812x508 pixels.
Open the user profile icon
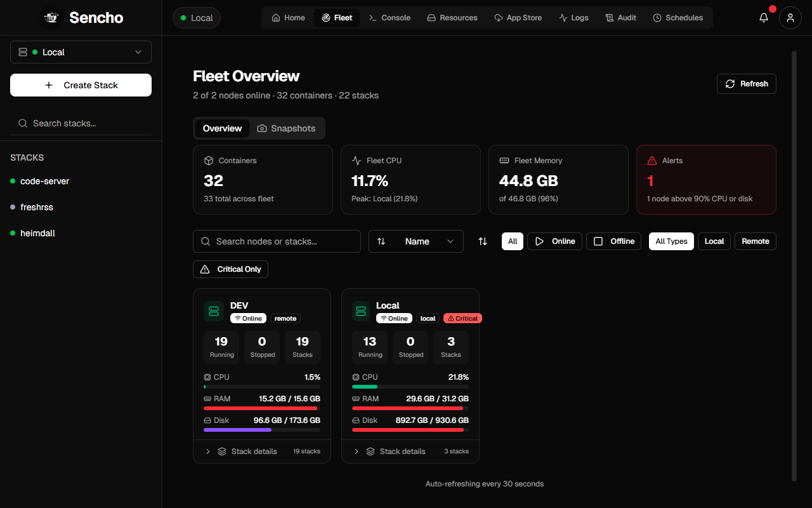tap(790, 18)
